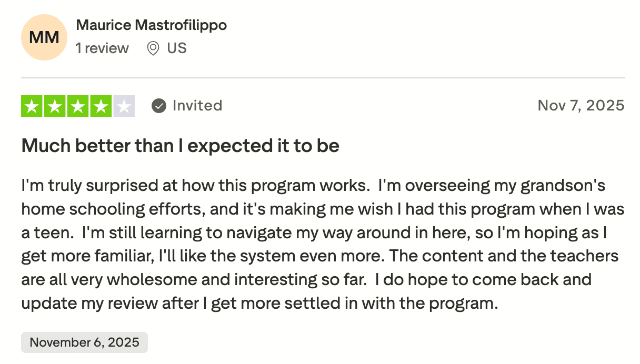This screenshot has width=640, height=364.
Task: Click the November 6, 2025 date badge
Action: [84, 342]
